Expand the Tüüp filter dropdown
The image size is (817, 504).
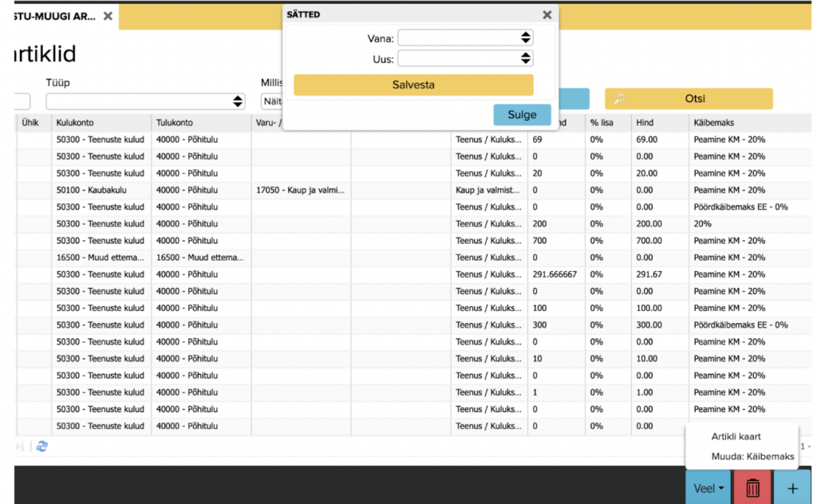click(146, 100)
